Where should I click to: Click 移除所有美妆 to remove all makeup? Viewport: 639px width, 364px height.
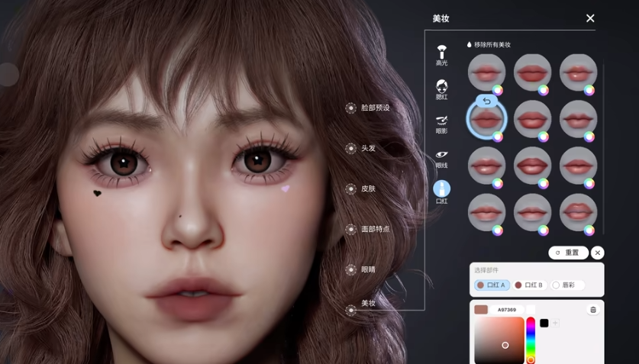coord(492,45)
